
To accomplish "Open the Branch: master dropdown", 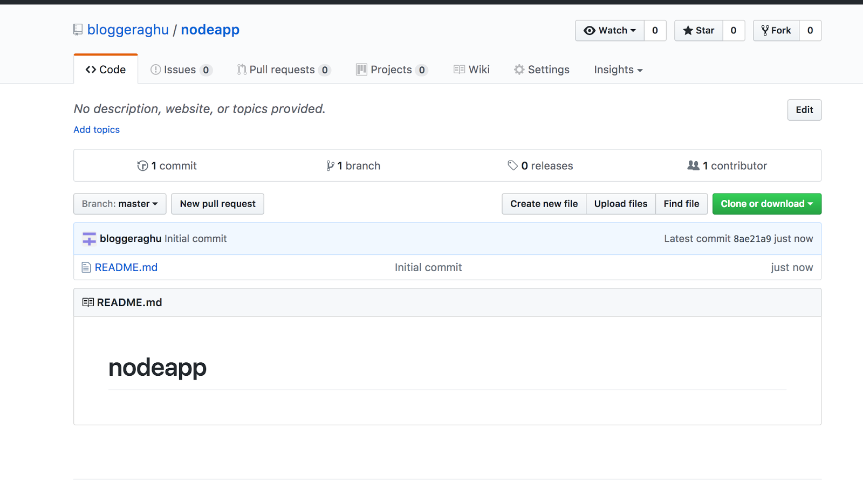I will point(119,204).
